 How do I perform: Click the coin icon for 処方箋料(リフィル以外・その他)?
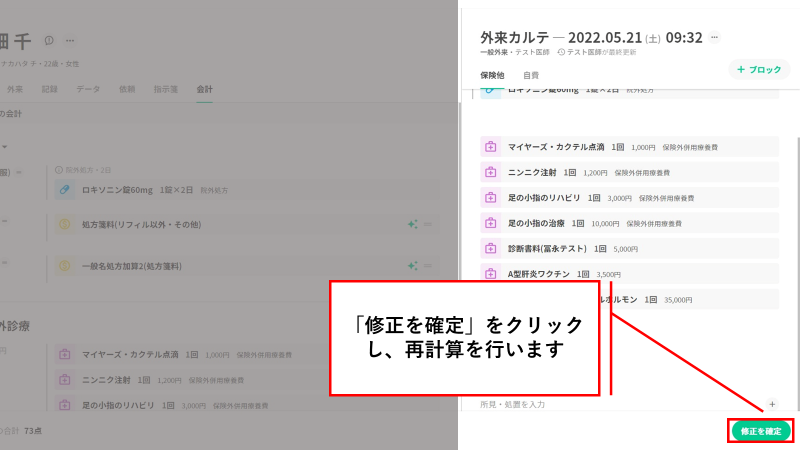(64, 224)
